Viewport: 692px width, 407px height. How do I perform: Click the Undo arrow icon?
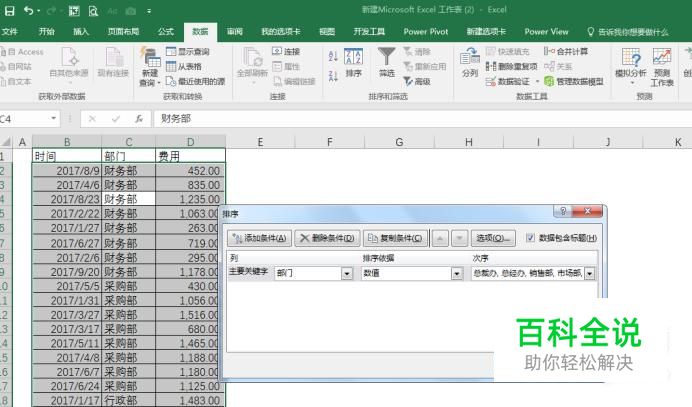click(x=29, y=11)
